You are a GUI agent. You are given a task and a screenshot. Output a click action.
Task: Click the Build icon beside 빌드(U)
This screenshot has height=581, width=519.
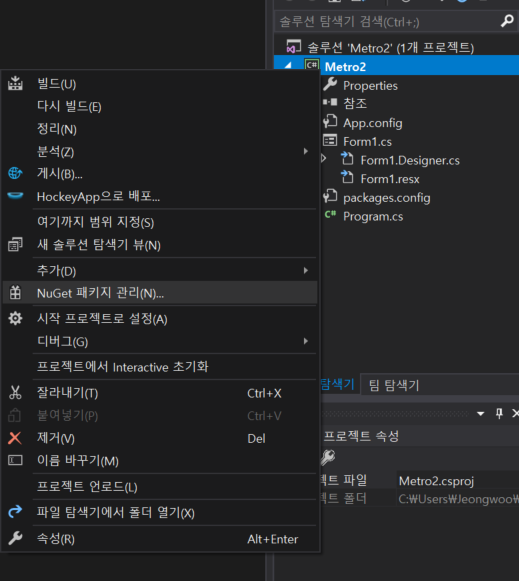coord(15,83)
